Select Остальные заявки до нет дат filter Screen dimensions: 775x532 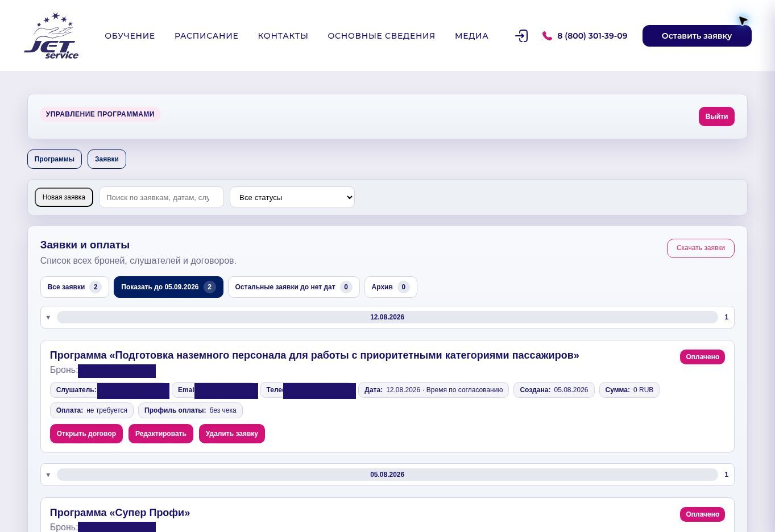[294, 287]
